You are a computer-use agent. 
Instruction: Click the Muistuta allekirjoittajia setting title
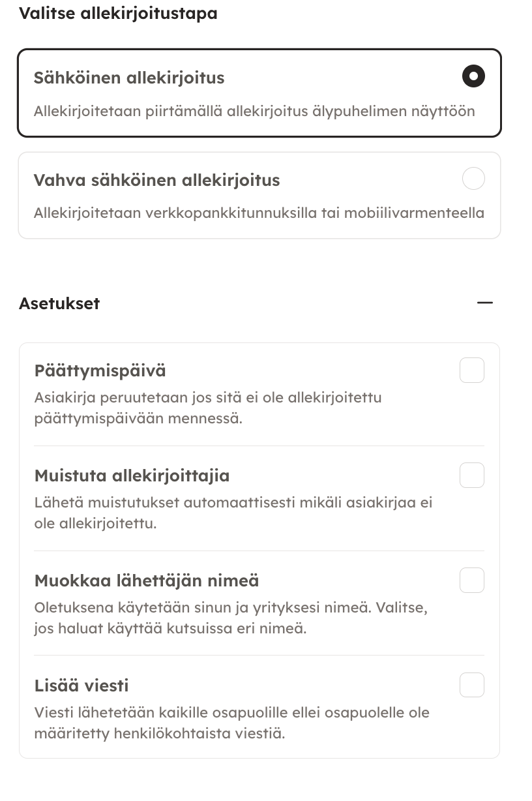click(132, 476)
